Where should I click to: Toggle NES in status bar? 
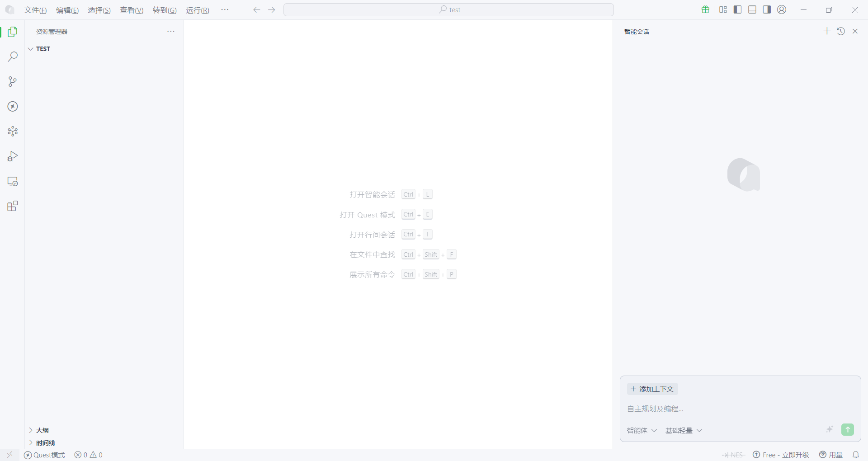point(733,455)
